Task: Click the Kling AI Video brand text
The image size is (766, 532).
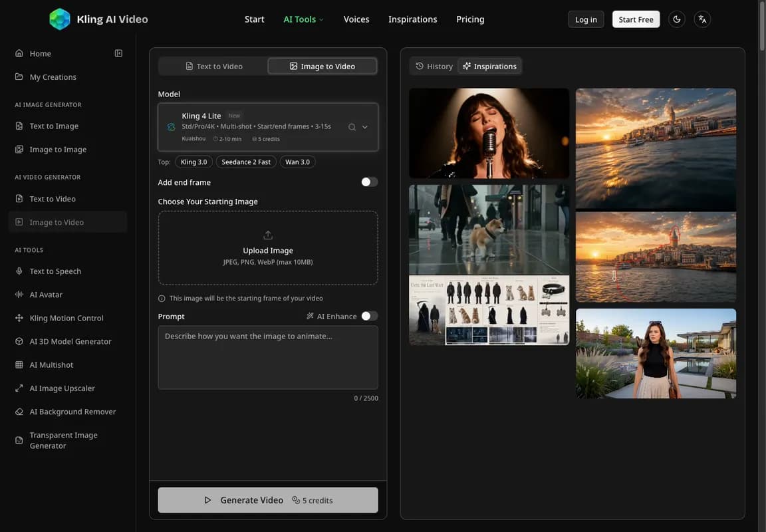Action: [112, 19]
